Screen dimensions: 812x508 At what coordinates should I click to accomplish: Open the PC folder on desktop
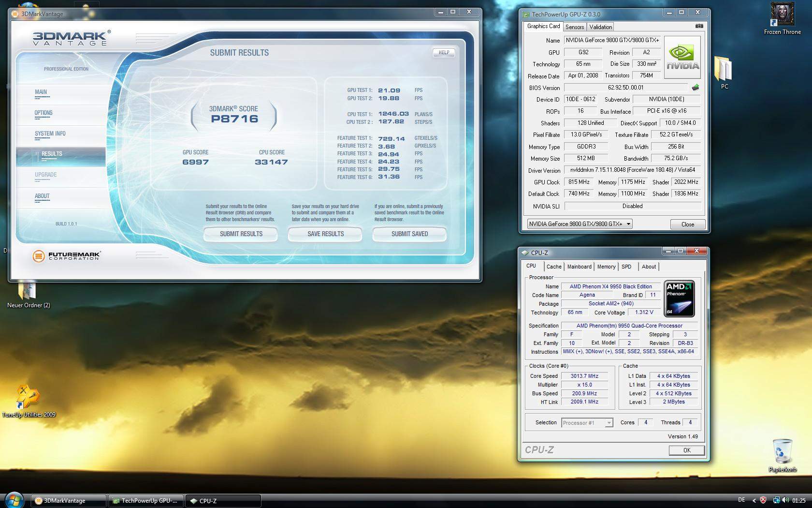coord(724,73)
